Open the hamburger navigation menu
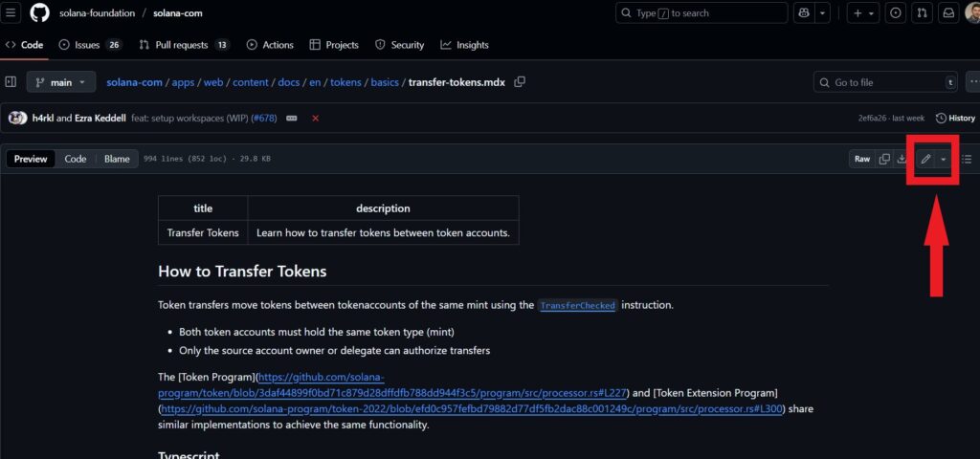The image size is (980, 459). coord(11,13)
